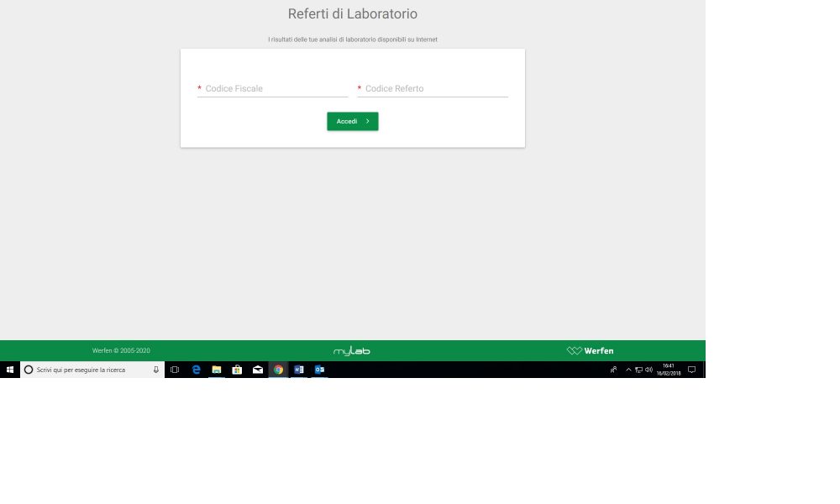Open Microsoft Outlook from the taskbar
Viewport: 840px width, 504px height.
pos(319,370)
